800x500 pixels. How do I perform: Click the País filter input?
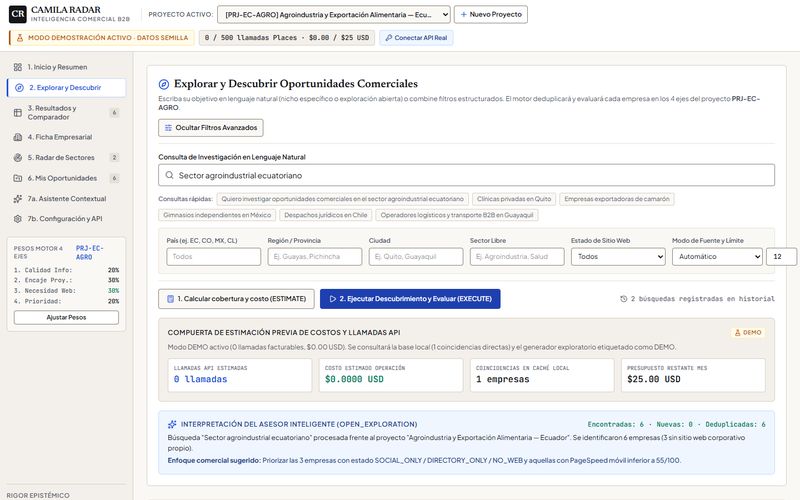point(213,257)
